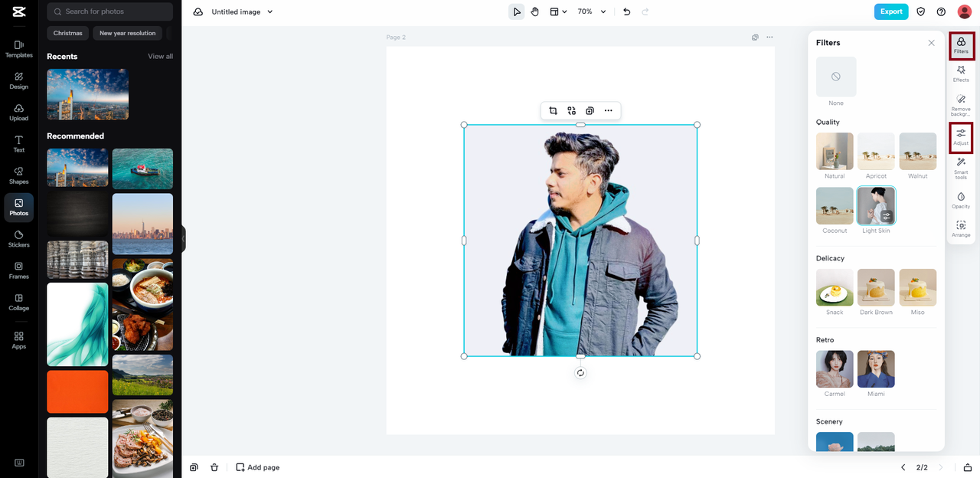Click Add page
Screen dimensions: 980x478
257,467
